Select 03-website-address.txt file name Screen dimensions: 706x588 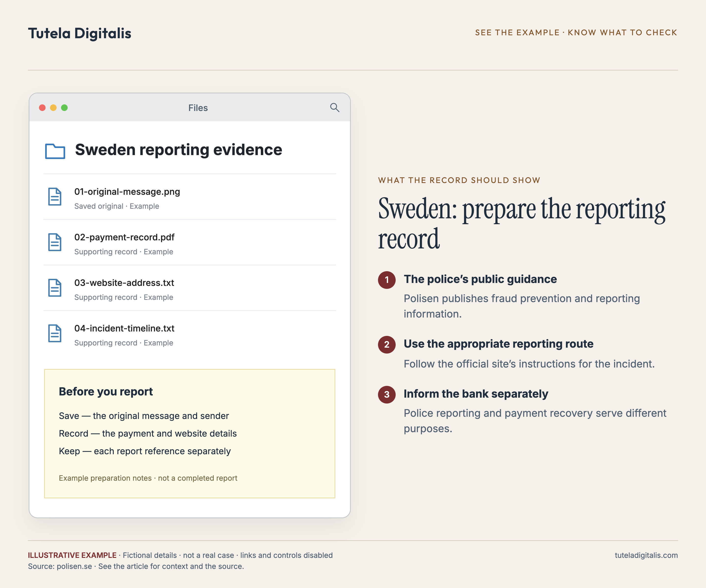pos(124,283)
